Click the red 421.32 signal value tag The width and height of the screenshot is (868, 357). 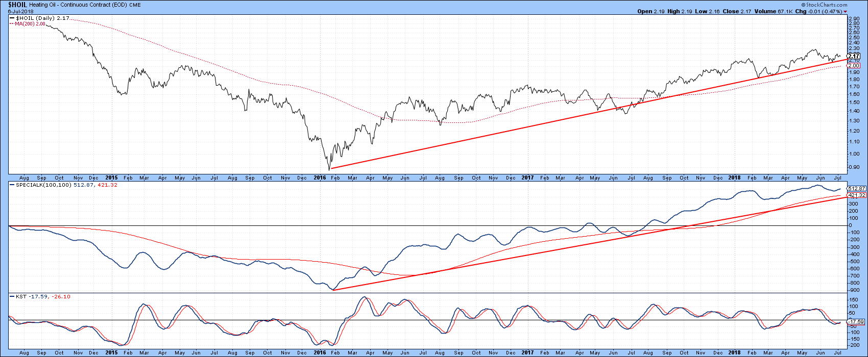pyautogui.click(x=856, y=195)
